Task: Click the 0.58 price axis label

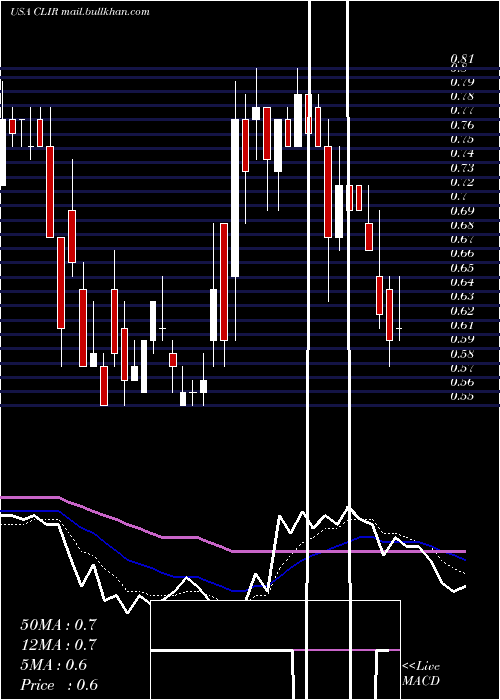Action: point(462,354)
